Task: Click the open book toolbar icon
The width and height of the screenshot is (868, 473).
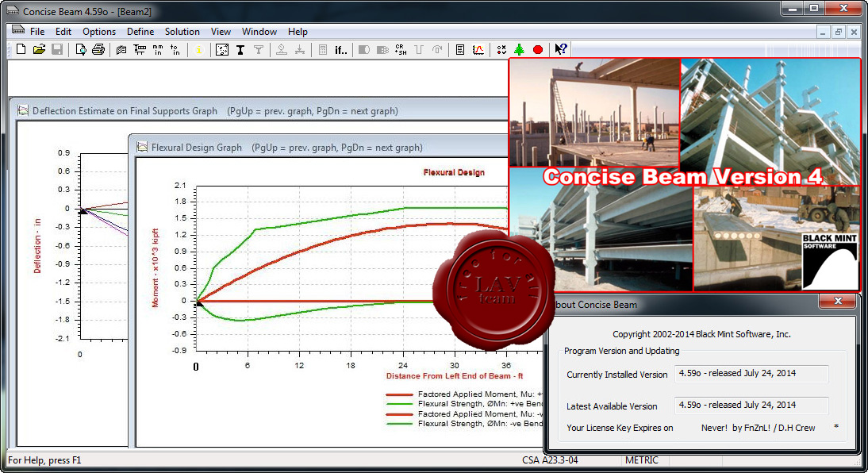Action: tap(121, 50)
